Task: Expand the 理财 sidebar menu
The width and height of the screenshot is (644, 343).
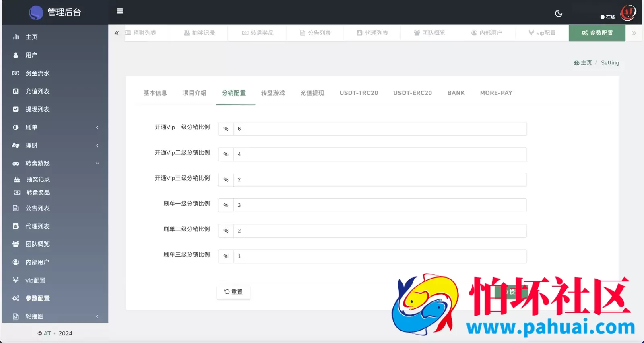Action: click(55, 146)
